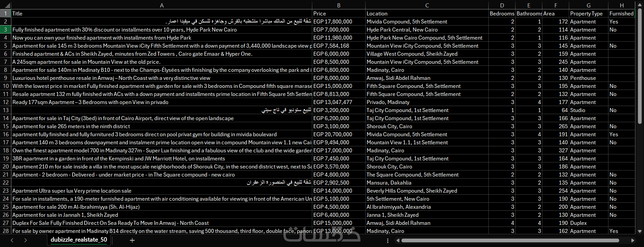Select the area cell with value 254

(555, 191)
